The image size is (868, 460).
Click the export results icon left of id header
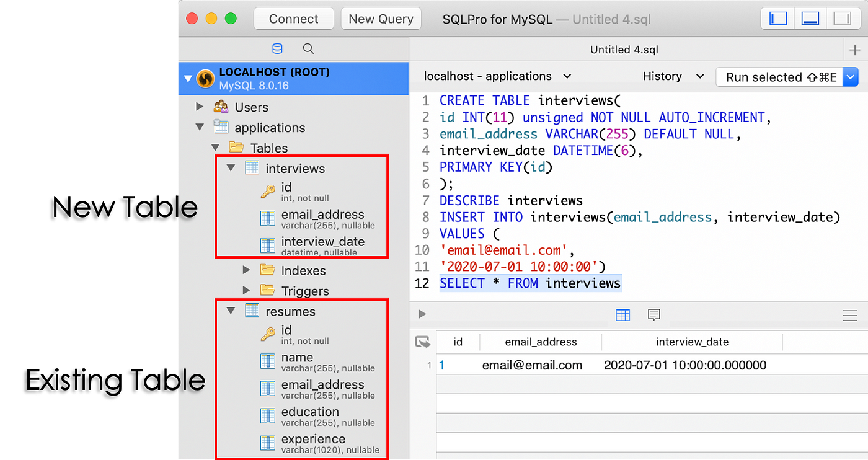tap(423, 342)
